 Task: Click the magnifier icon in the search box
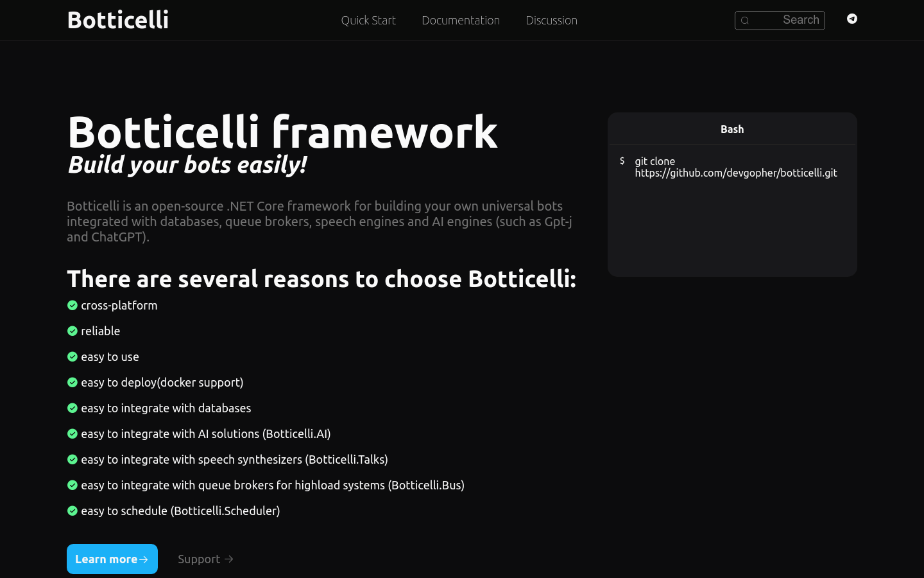[745, 21]
